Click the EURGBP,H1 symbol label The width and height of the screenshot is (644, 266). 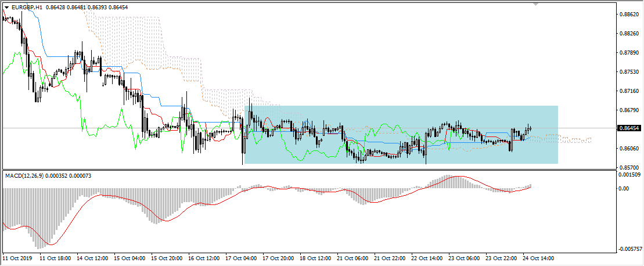27,7
